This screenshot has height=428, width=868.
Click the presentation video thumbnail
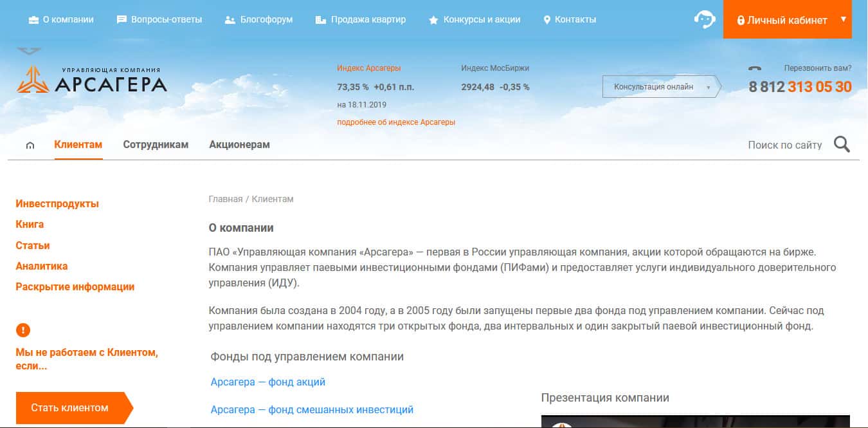coord(696,422)
